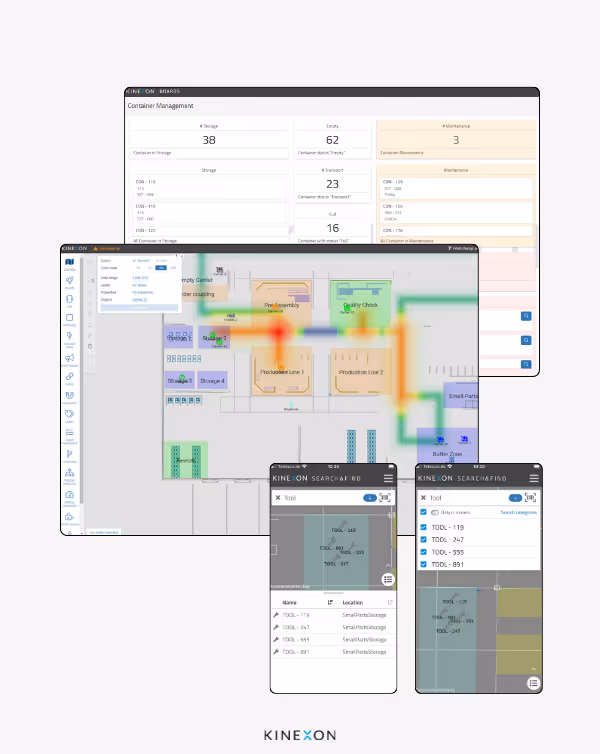600x754 pixels.
Task: Toggle blue pill switch in left phone search
Action: tap(369, 498)
